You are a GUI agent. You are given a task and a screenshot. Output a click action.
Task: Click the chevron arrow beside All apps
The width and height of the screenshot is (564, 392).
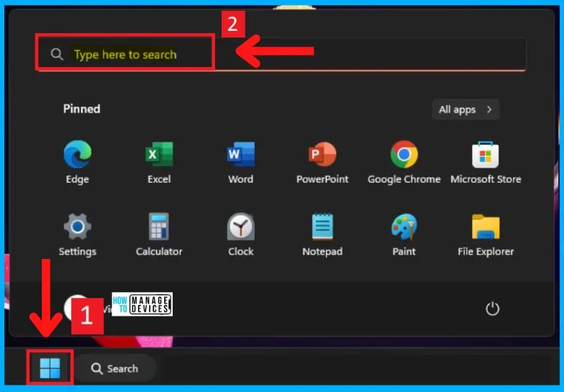tap(489, 109)
